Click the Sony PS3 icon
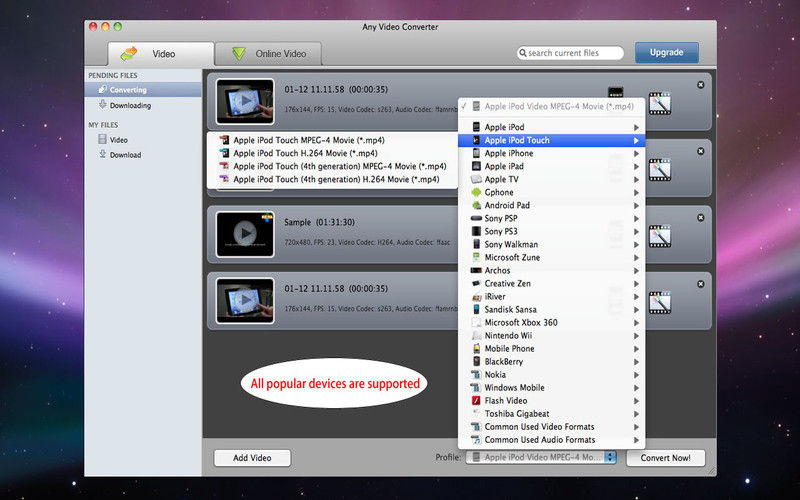 pos(476,231)
